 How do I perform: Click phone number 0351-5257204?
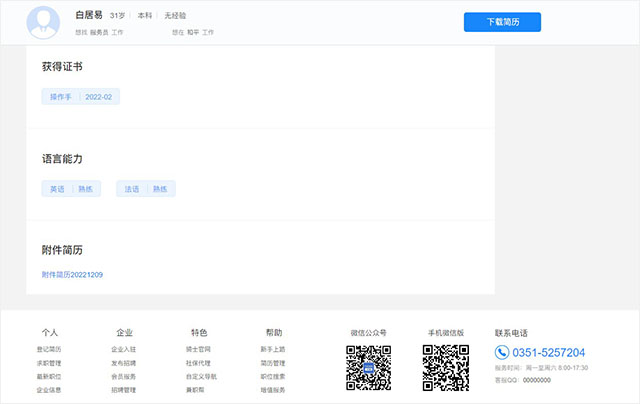(x=549, y=353)
